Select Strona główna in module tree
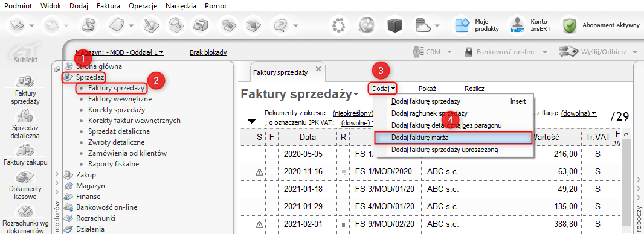 click(98, 66)
